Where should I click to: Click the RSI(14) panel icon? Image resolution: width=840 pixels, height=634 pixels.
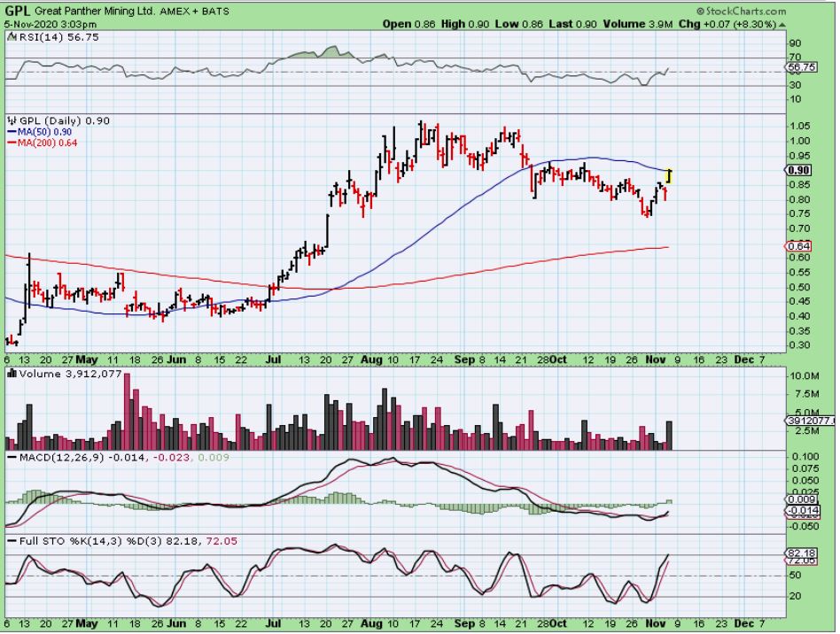12,37
